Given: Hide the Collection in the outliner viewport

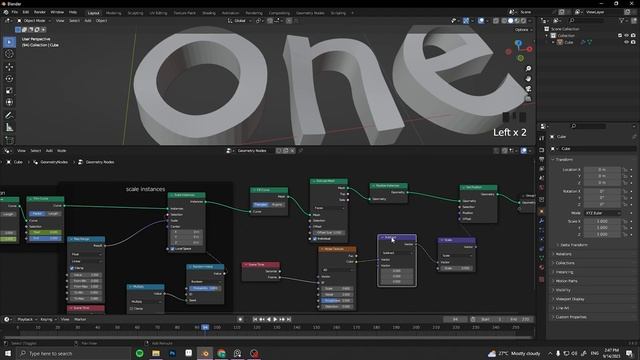Looking at the screenshot, I should [627, 36].
